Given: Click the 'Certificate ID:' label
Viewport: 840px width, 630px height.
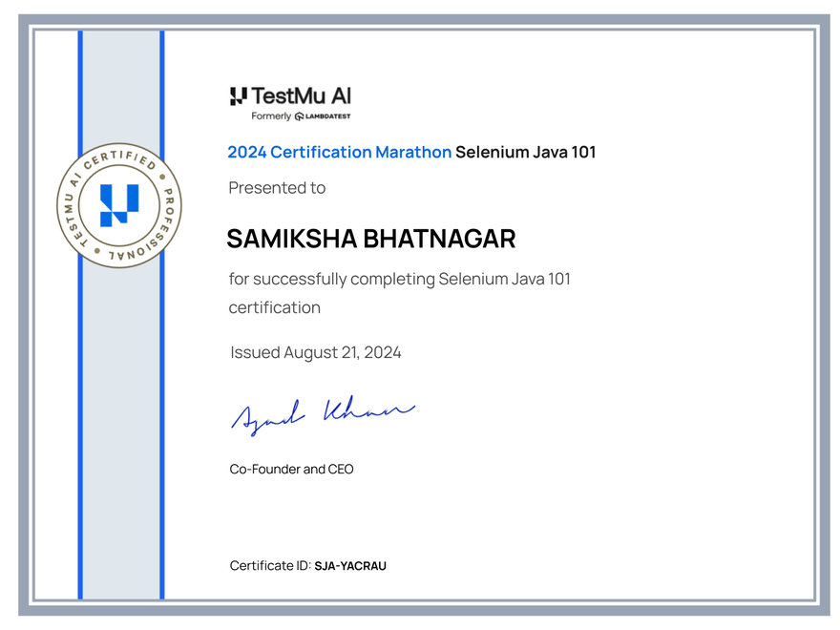Looking at the screenshot, I should (x=269, y=565).
